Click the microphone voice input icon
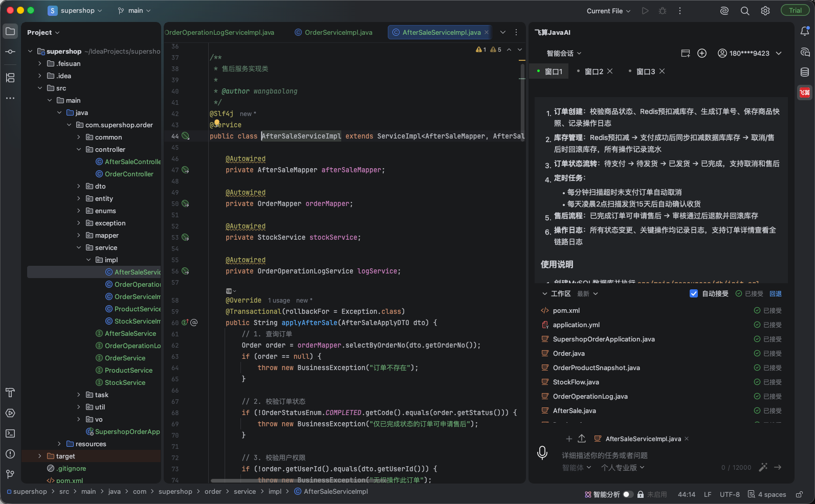This screenshot has width=815, height=504. click(542, 453)
